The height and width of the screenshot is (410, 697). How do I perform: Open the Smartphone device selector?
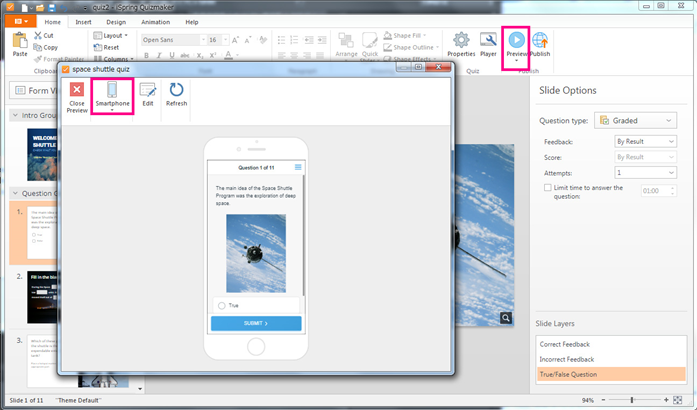coord(112,96)
